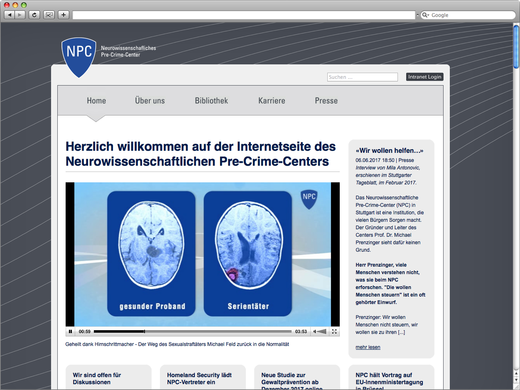This screenshot has width=520, height=390.
Task: Click the scrollbar down arrow
Action: point(516,381)
